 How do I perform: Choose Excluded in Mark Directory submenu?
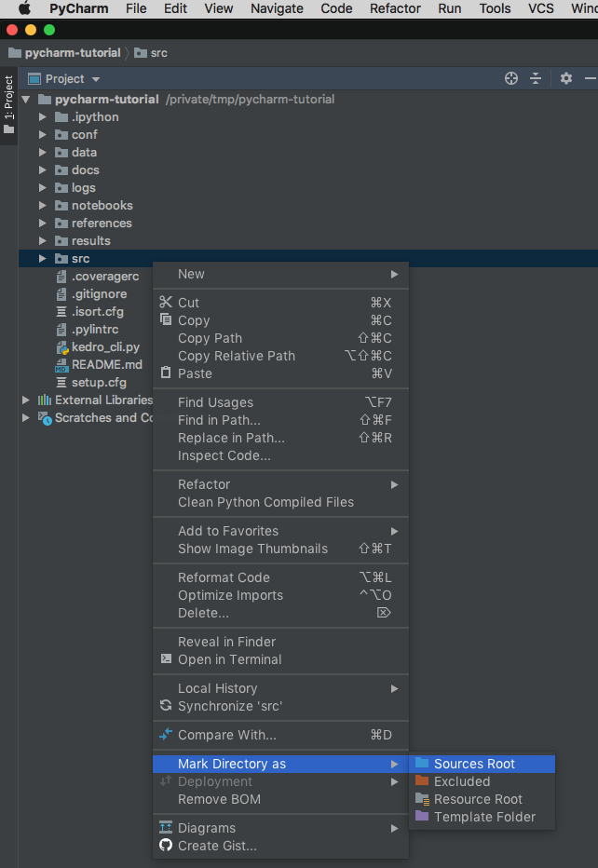coord(461,781)
